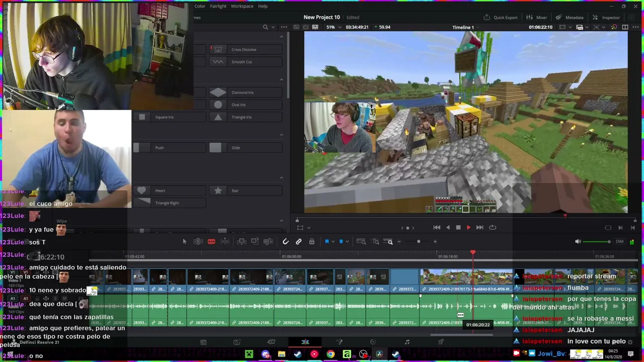Choose the Heart shape transition
This screenshot has width=644, height=362.
(x=169, y=191)
